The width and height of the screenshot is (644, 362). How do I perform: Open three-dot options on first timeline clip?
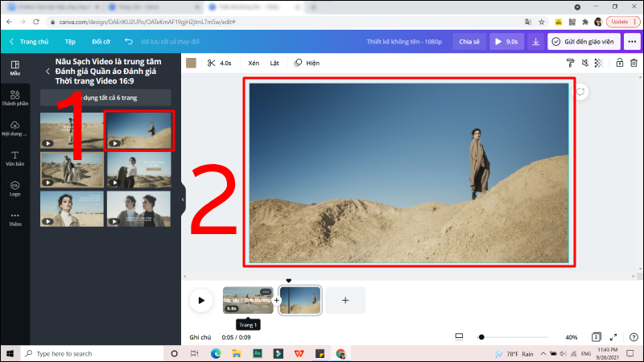coord(266,292)
